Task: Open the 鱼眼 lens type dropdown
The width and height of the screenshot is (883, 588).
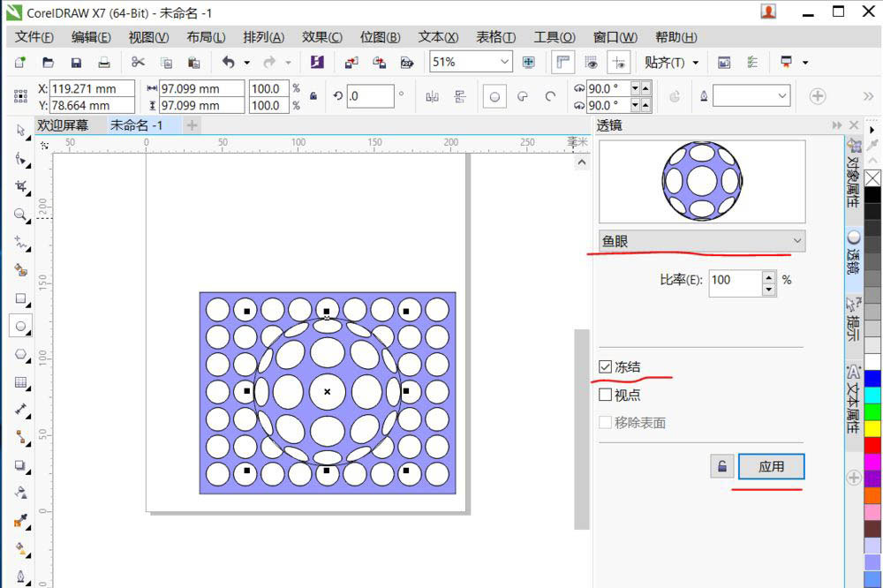Action: coord(702,241)
